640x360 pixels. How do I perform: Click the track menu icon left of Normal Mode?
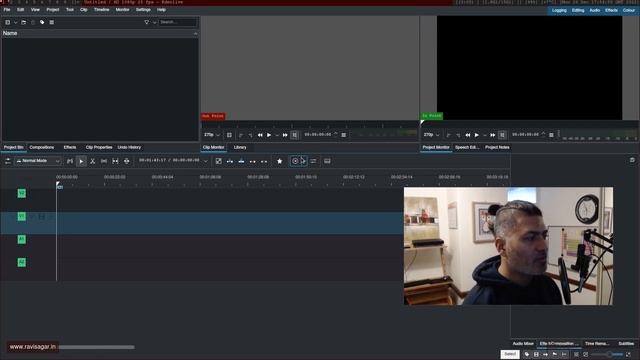click(x=7, y=161)
